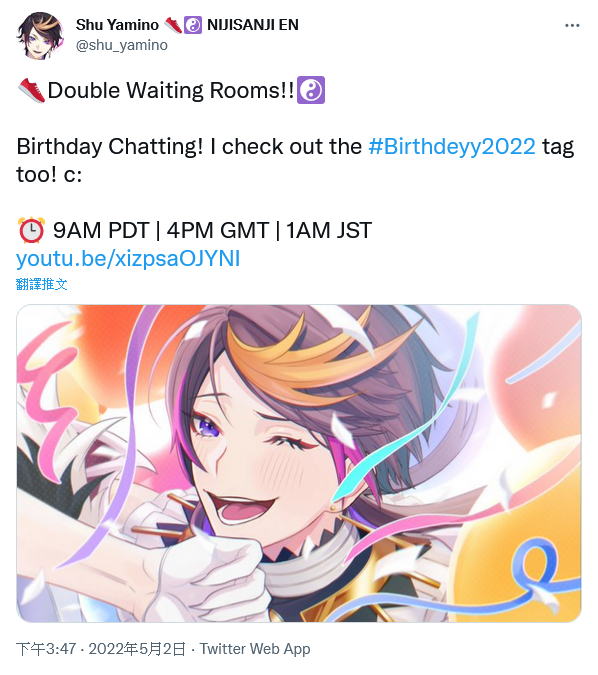Click the red sneaker emoji in tweet text
The height and width of the screenshot is (675, 598).
tap(31, 90)
